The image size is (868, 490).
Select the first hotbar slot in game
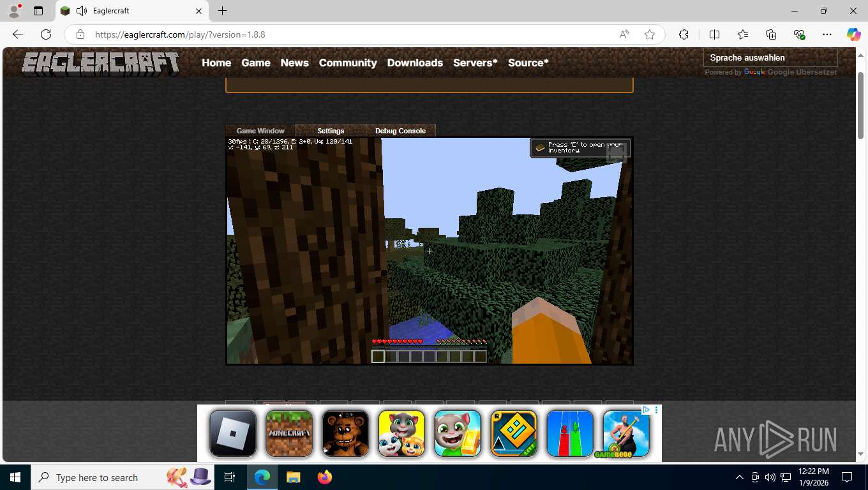(x=378, y=357)
